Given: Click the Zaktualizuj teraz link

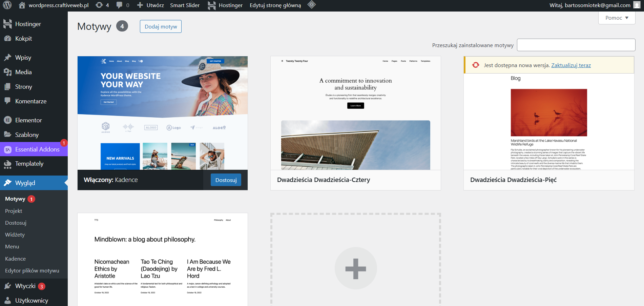Looking at the screenshot, I should (x=571, y=65).
